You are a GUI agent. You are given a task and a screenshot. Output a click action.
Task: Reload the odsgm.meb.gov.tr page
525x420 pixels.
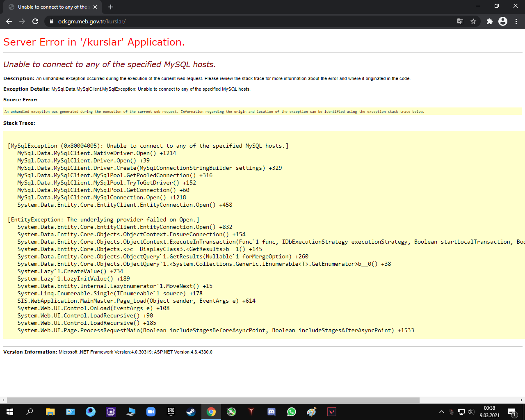(x=35, y=21)
